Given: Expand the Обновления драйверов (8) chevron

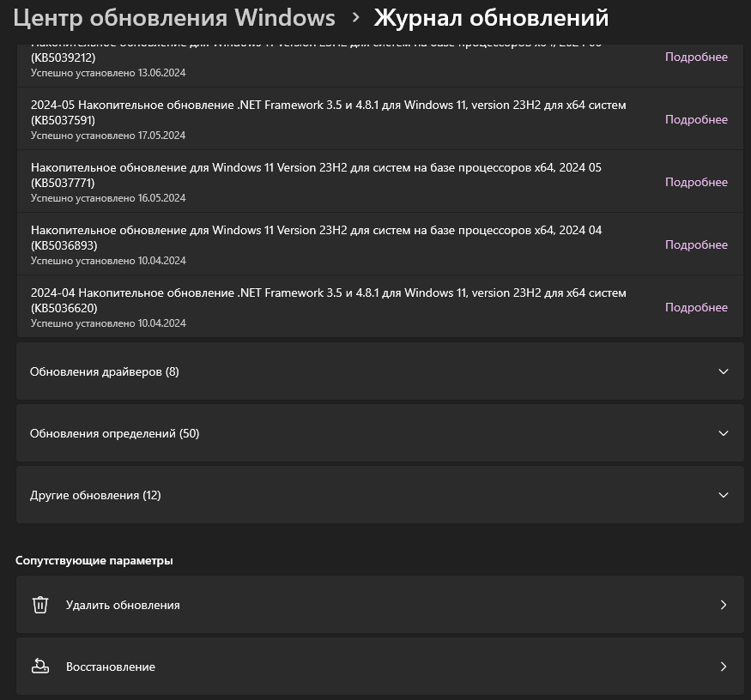Looking at the screenshot, I should click(724, 371).
